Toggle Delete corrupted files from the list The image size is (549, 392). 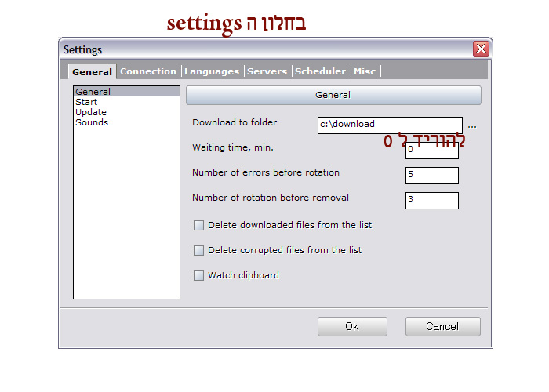click(199, 251)
